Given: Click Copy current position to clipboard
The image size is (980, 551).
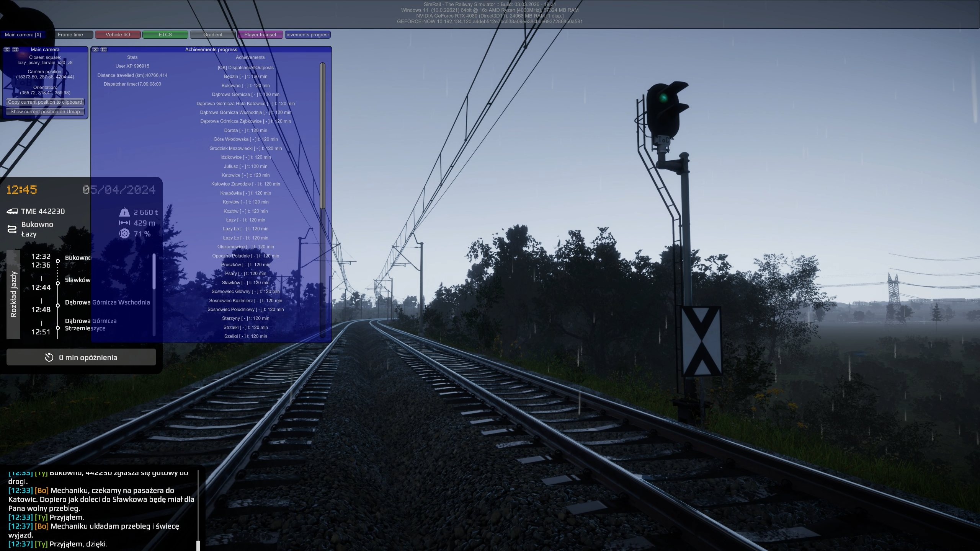Looking at the screenshot, I should click(45, 102).
